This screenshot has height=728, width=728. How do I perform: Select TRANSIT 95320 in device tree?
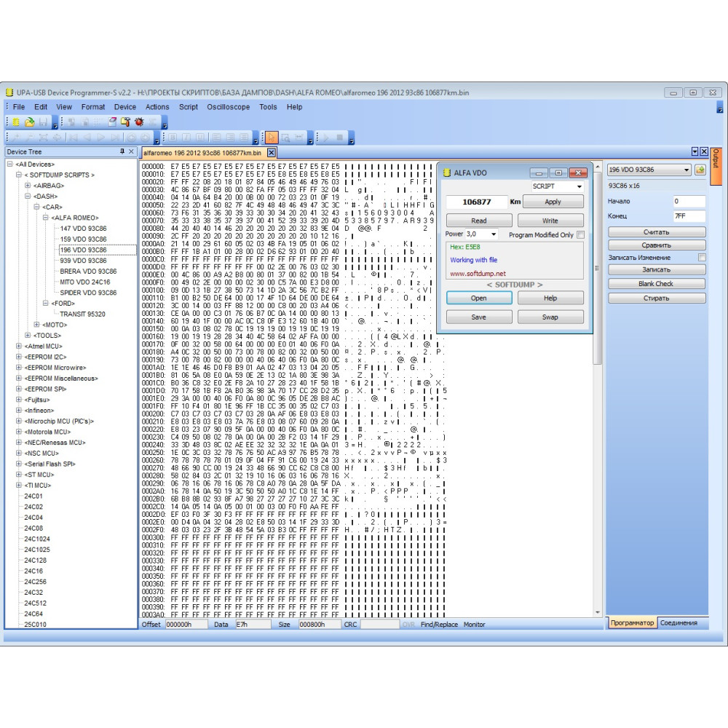(x=83, y=314)
